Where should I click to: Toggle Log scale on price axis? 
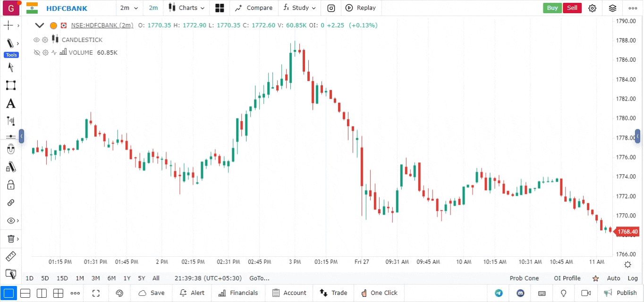[x=633, y=278]
